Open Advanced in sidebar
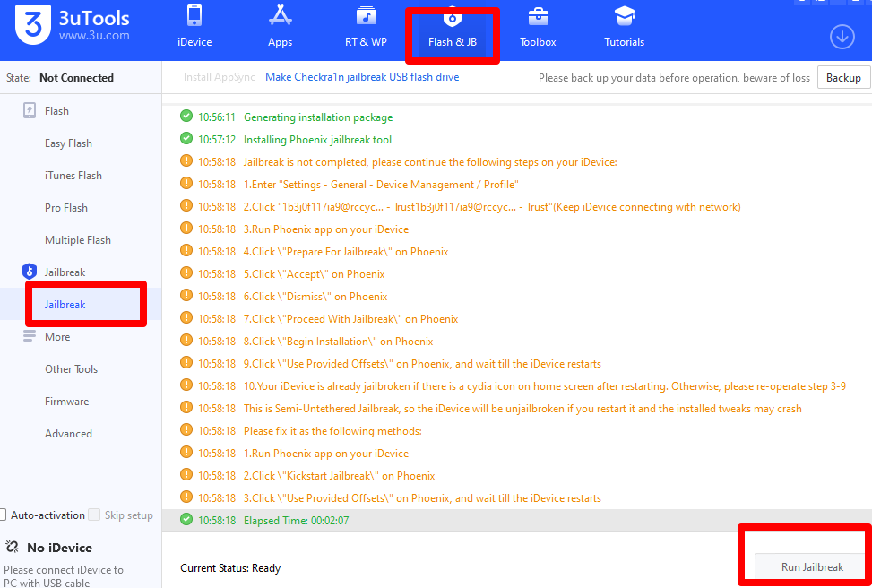 (68, 433)
